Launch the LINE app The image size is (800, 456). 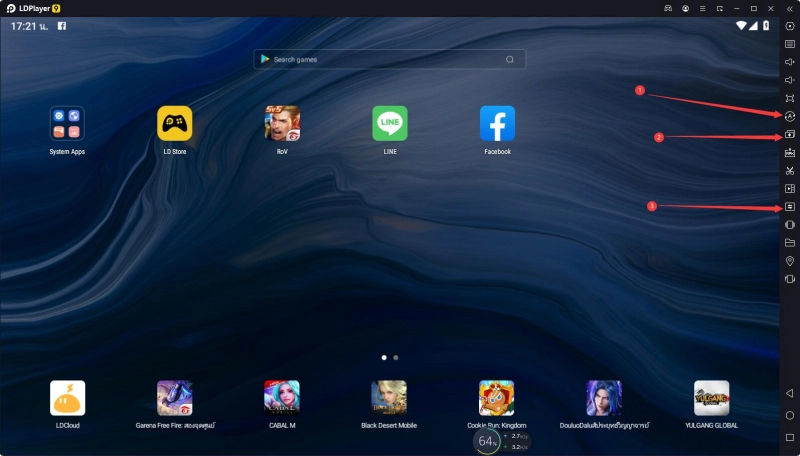[389, 124]
